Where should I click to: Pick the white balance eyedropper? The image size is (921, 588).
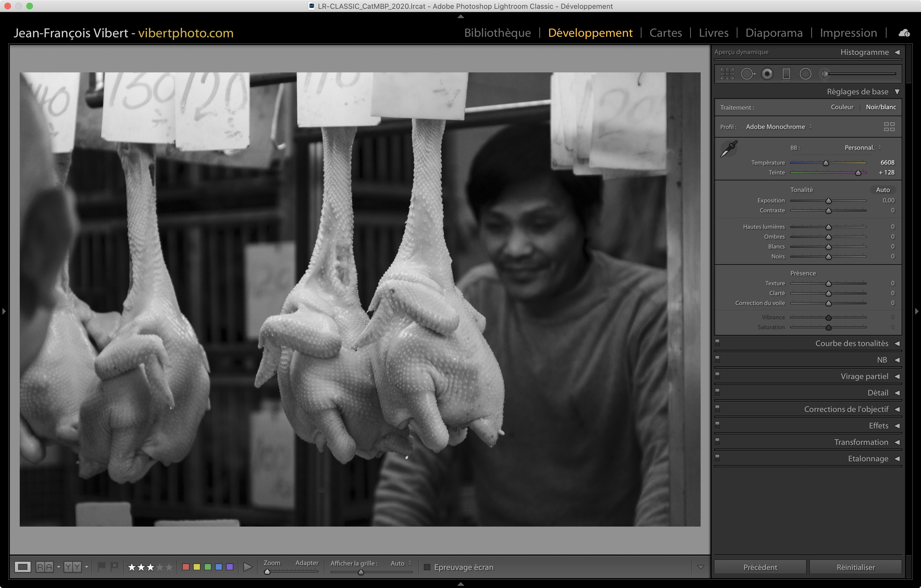point(729,149)
